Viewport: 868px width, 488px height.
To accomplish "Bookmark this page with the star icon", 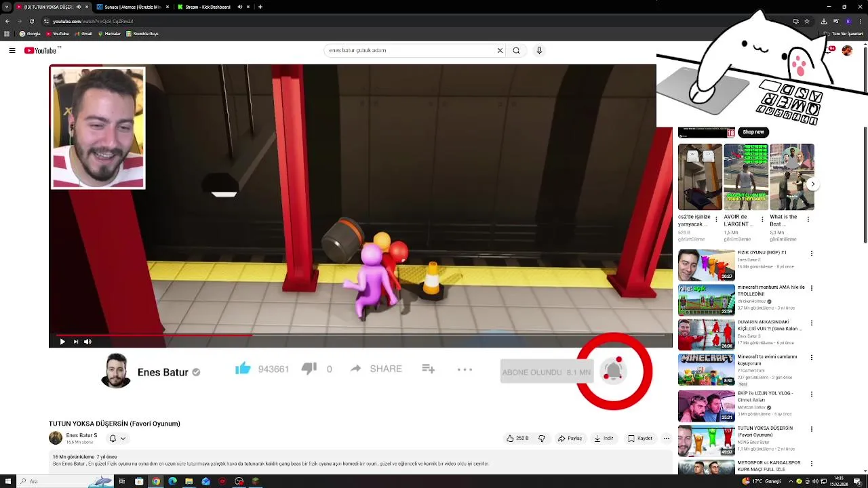I will pos(806,21).
